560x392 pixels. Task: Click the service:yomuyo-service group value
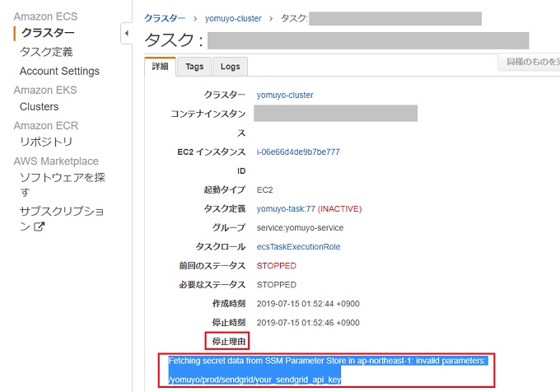click(x=300, y=228)
